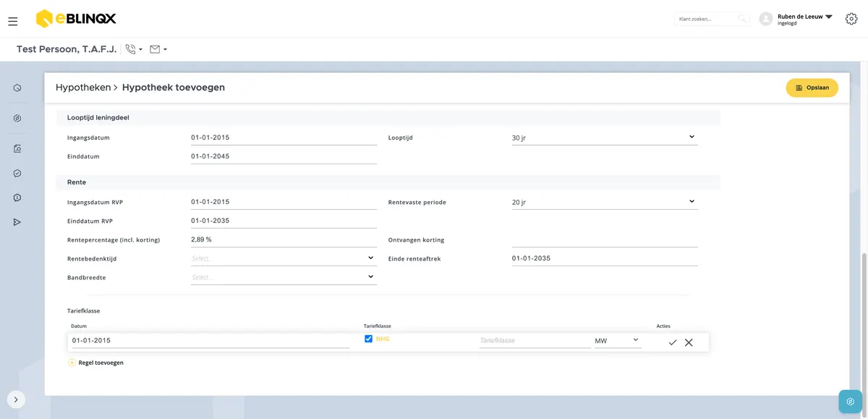Open the paper plane send icon in sidebar
This screenshot has width=868, height=419.
(17, 222)
